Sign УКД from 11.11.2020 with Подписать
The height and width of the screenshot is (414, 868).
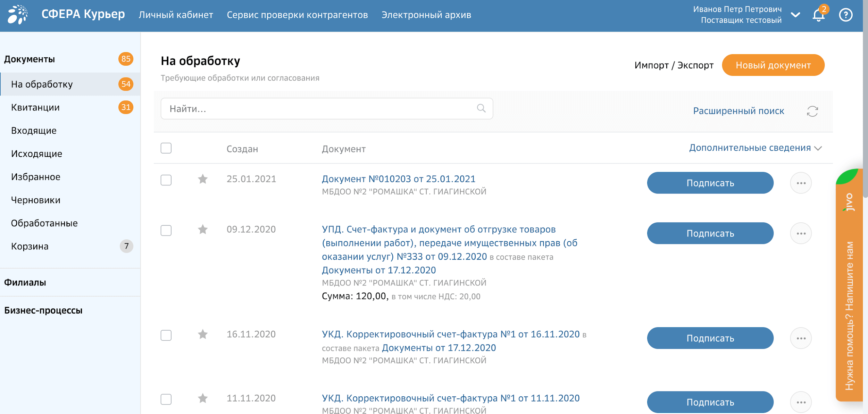[710, 402]
